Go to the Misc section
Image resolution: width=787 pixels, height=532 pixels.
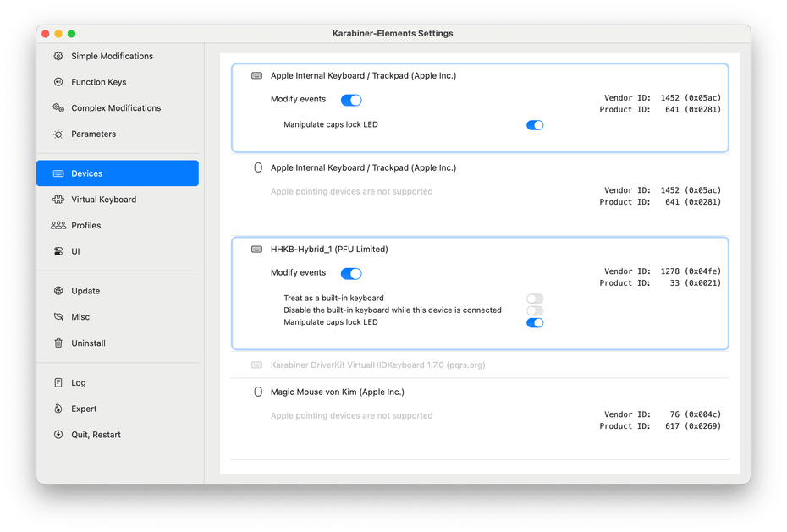pos(80,317)
